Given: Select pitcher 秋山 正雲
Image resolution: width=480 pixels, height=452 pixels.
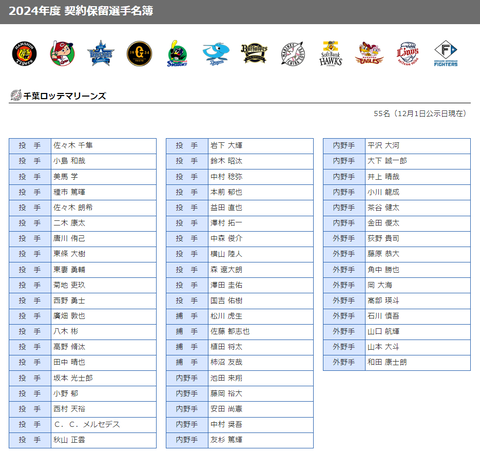Looking at the screenshot, I should coord(69,440).
